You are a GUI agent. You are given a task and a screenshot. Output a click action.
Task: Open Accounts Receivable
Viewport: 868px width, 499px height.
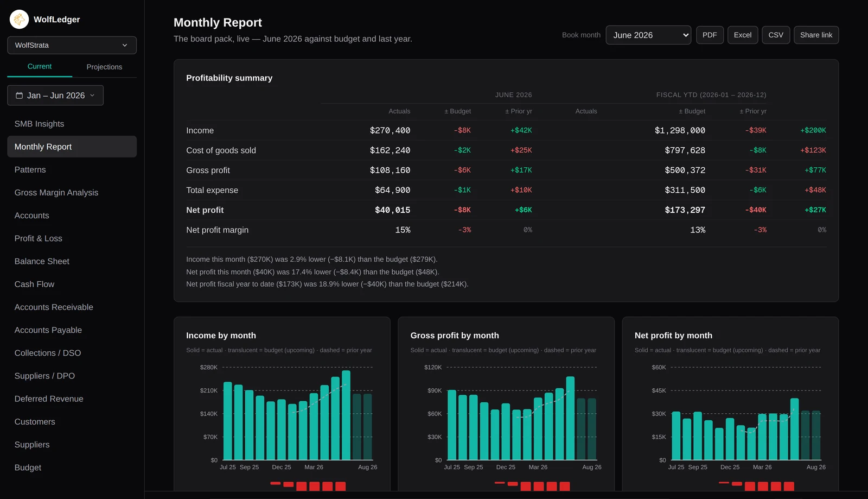click(72, 307)
